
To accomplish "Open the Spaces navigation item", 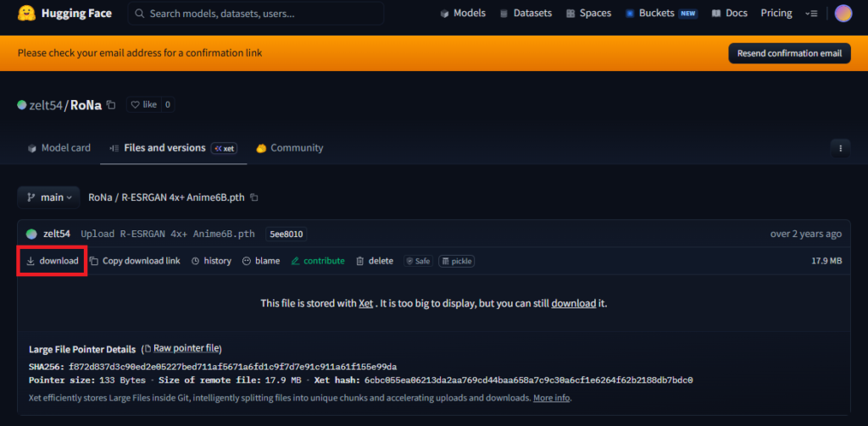I will 588,14.
